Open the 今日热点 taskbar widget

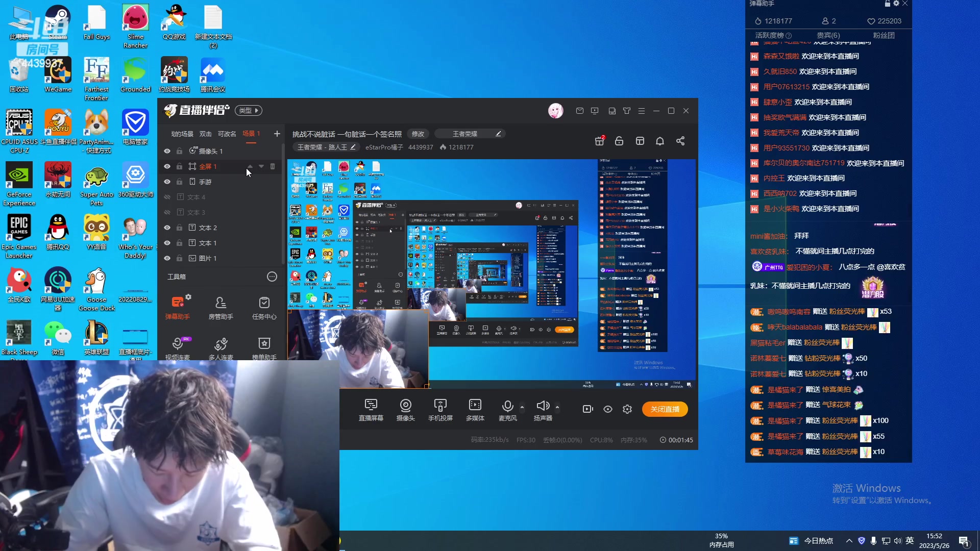[811, 541]
